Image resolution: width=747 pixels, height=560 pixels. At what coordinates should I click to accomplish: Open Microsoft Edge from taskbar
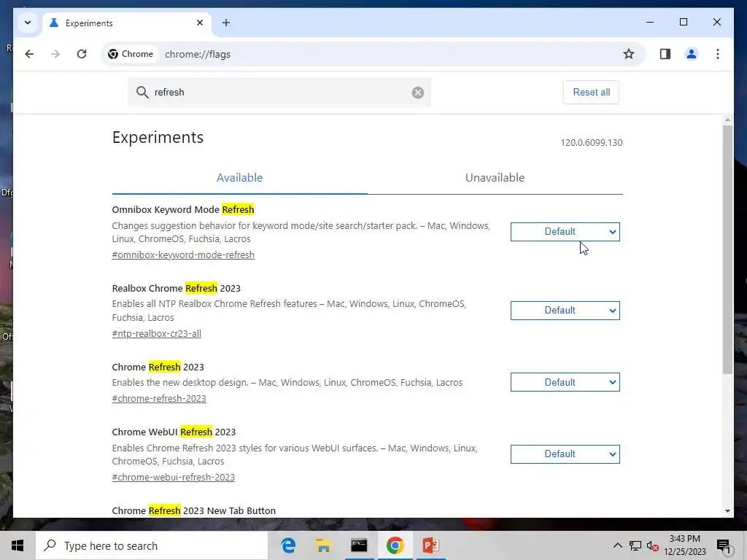click(x=287, y=545)
